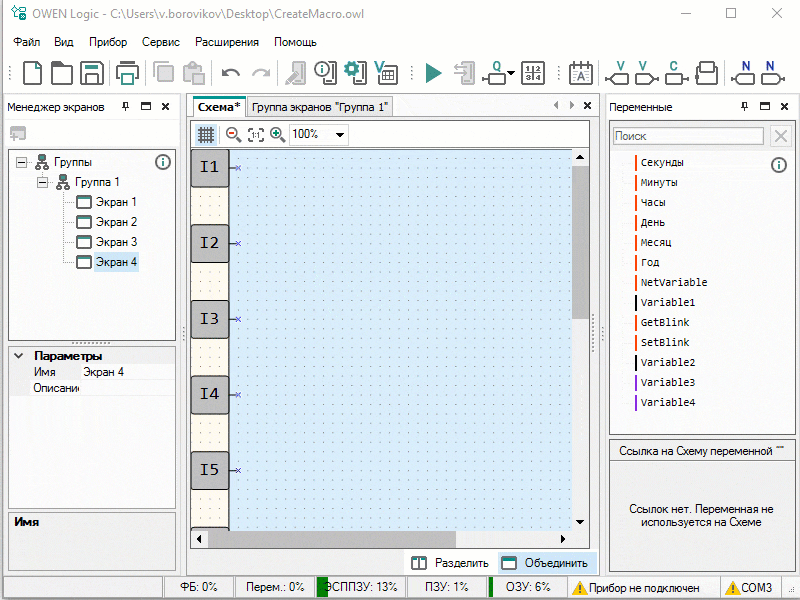
Task: Pin the Переменные panel
Action: coord(744,107)
